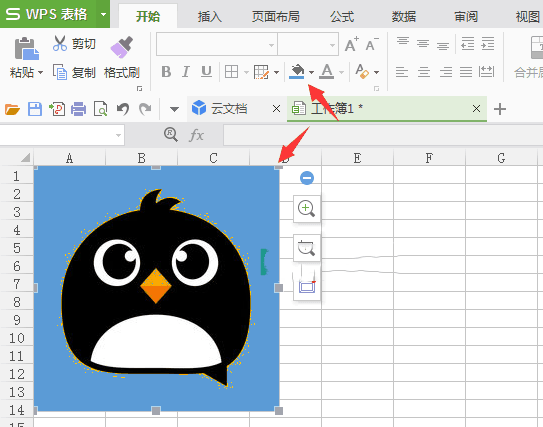Expand the draw border dropdown arrow
The width and height of the screenshot is (543, 427).
pyautogui.click(x=276, y=72)
